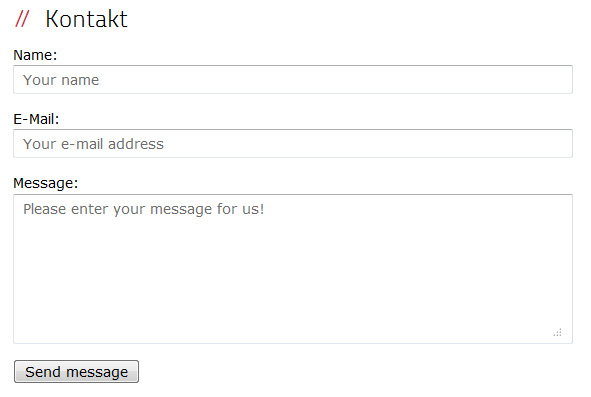This screenshot has width=591, height=397.
Task: Click the "E-Mail:" field label
Action: coord(36,119)
